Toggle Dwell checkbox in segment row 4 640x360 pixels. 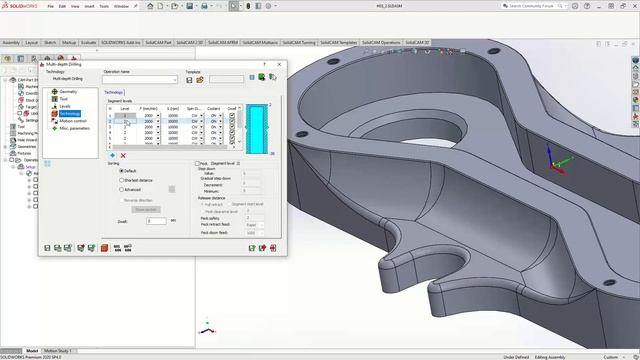tap(232, 133)
